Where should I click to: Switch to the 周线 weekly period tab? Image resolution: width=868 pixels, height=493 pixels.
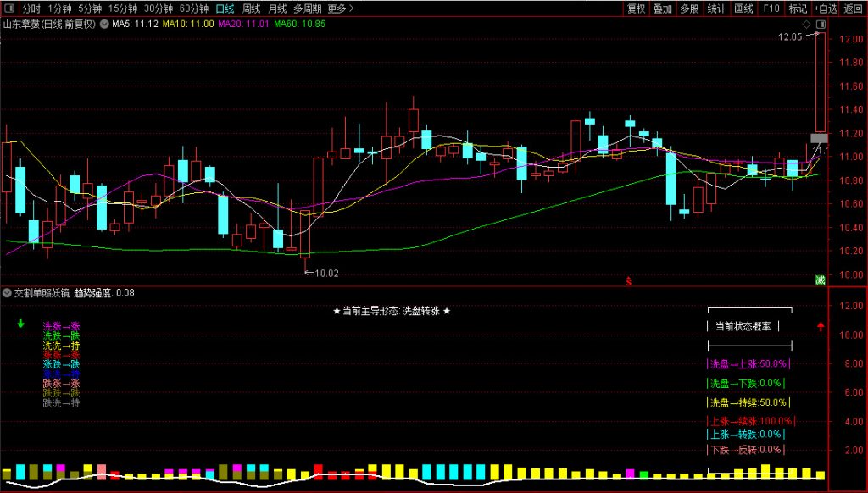point(251,8)
